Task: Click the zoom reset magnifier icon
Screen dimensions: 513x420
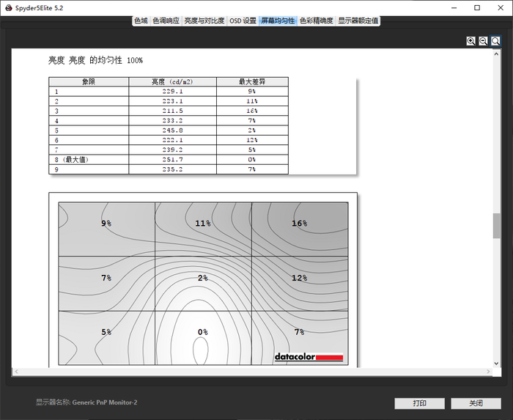Action: pos(496,41)
